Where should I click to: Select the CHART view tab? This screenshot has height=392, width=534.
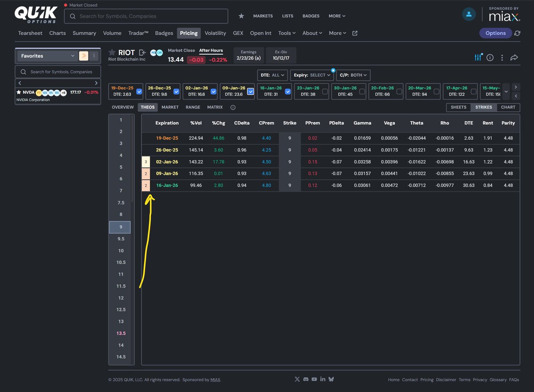pos(508,108)
